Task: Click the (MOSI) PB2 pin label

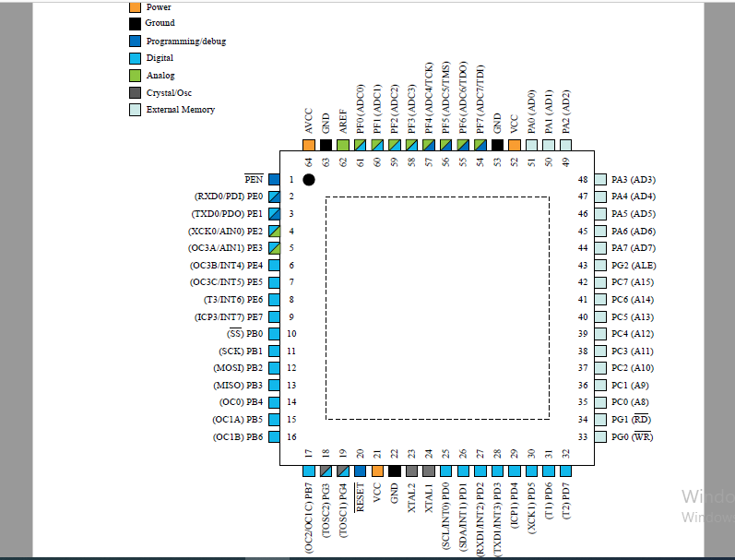Action: (238, 368)
